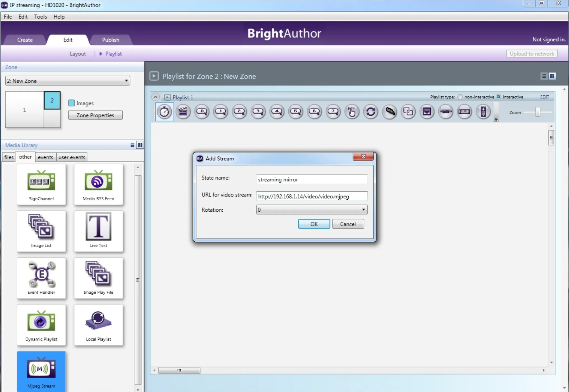Screen dimensions: 569x392
Task: Select the serial port event icon
Action: pos(446,112)
